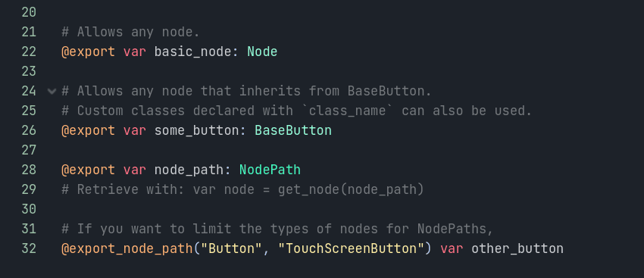Select line number 32 in gutter

coord(29,249)
